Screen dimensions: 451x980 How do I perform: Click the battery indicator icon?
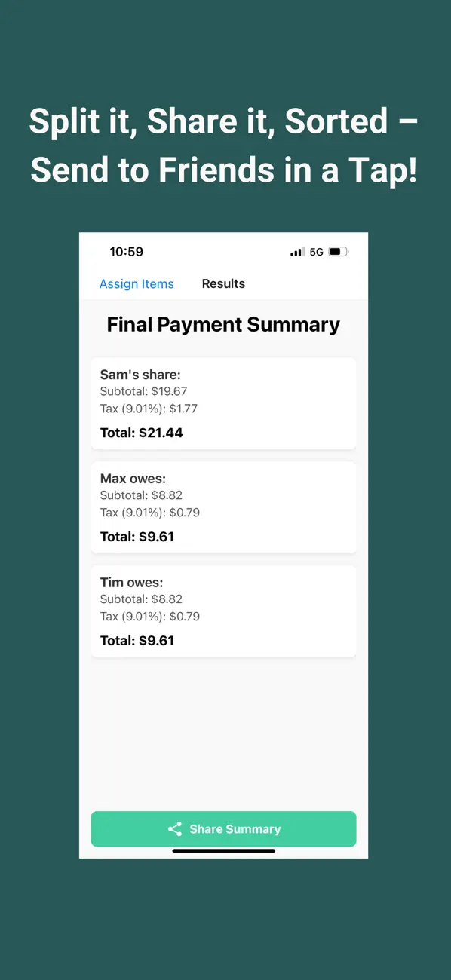337,251
